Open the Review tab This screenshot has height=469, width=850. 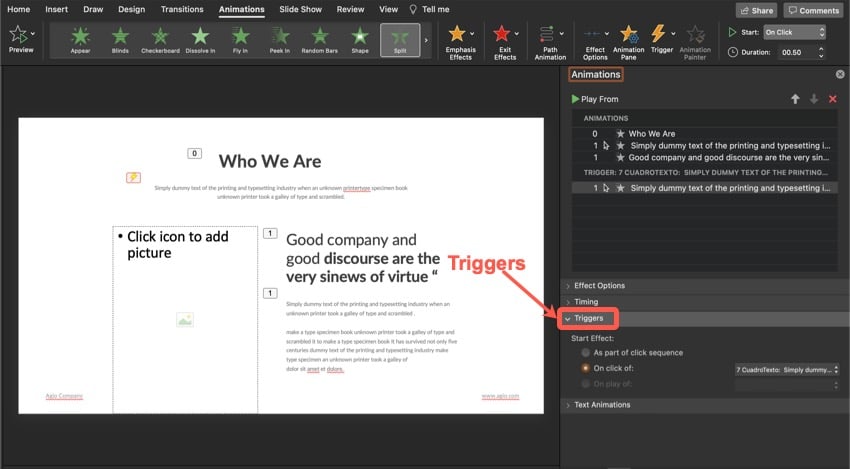click(350, 9)
